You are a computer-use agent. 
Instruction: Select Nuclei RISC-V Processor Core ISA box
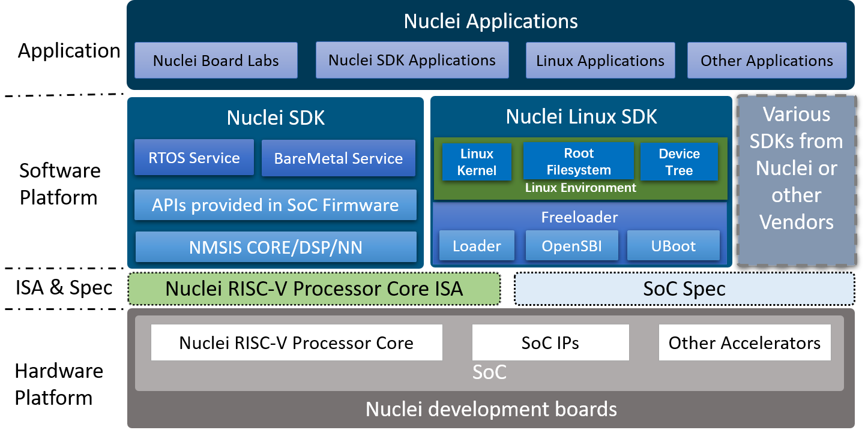[314, 289]
